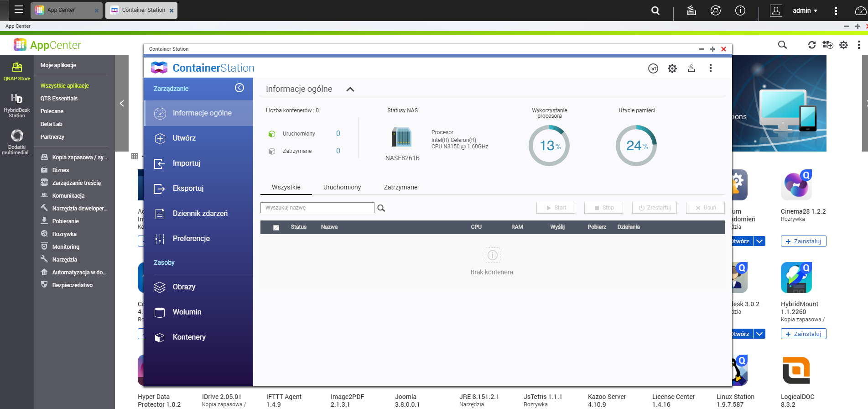The height and width of the screenshot is (409, 868).
Task: Click App Center manual install icon
Action: pos(827,45)
